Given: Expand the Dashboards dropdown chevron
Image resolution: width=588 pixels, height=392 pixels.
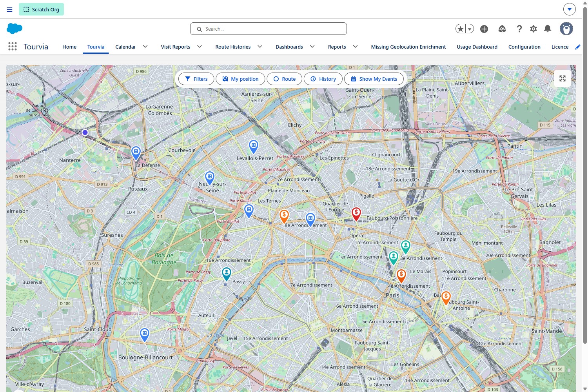Looking at the screenshot, I should pos(312,47).
